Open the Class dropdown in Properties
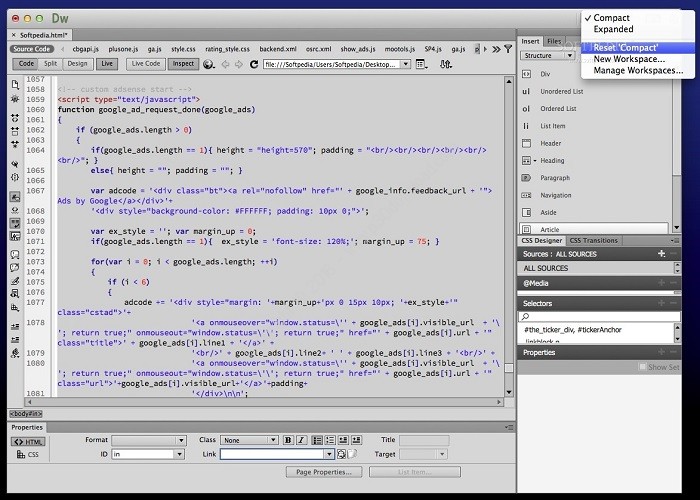The width and height of the screenshot is (700, 500). [x=250, y=440]
